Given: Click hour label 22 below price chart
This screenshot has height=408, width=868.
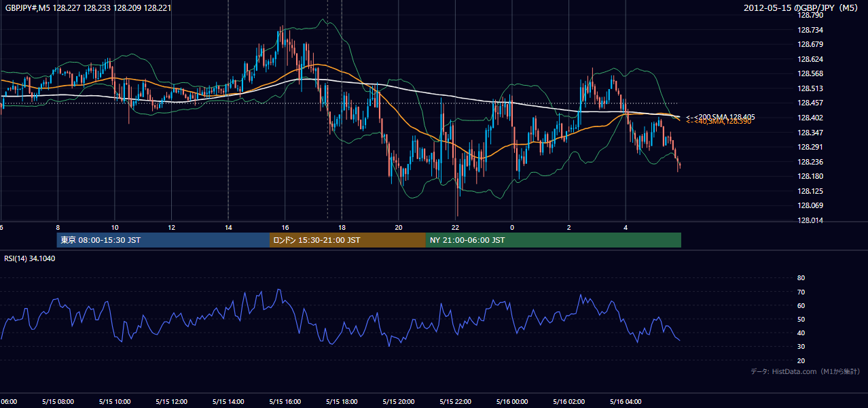Looking at the screenshot, I should [455, 228].
